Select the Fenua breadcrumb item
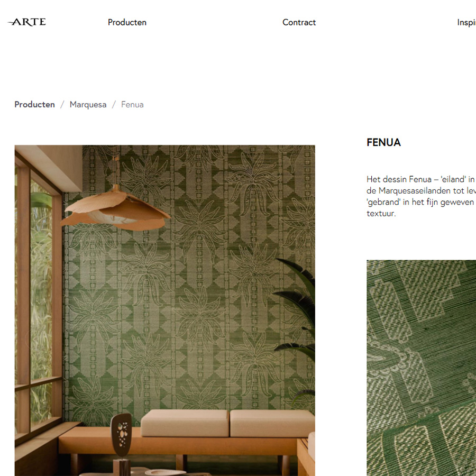The width and height of the screenshot is (476, 476). coord(132,104)
